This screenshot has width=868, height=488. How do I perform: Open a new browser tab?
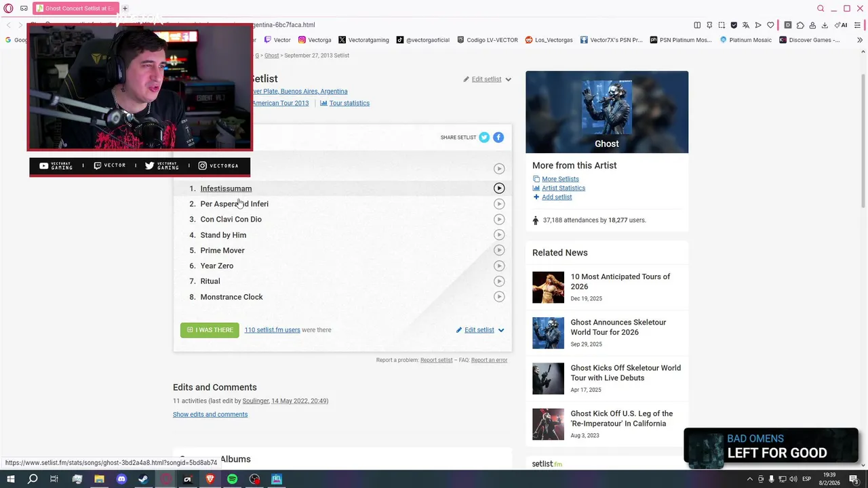(125, 8)
